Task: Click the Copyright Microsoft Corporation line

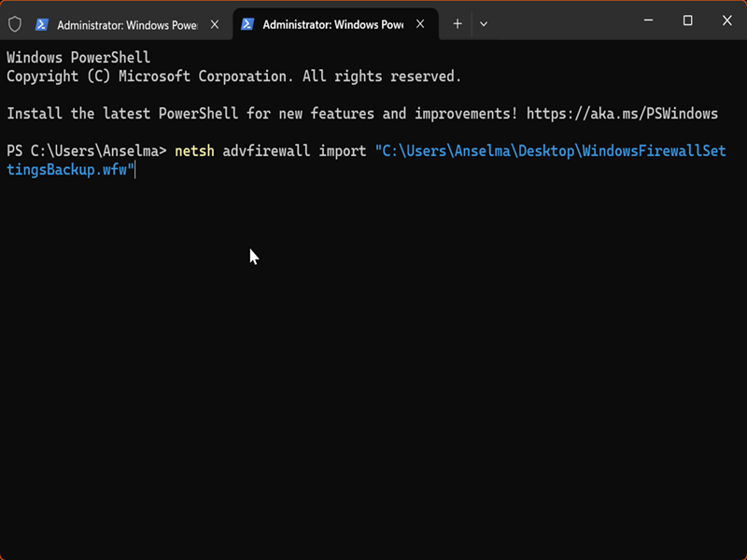Action: (x=233, y=77)
